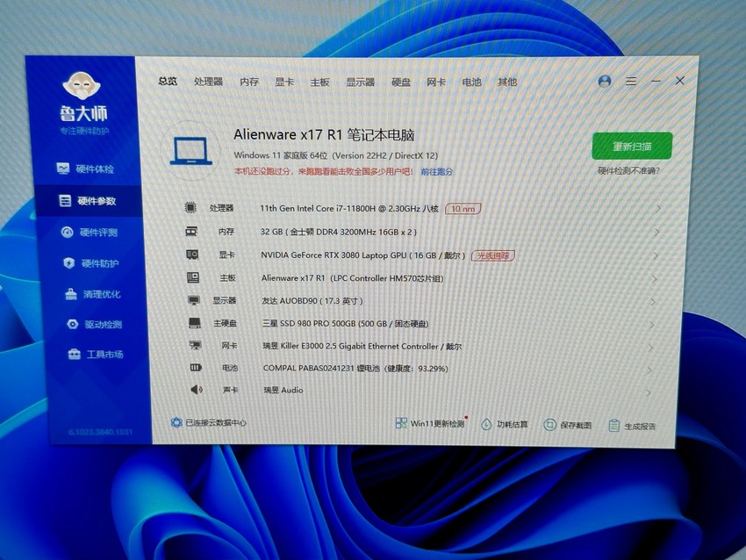The height and width of the screenshot is (560, 746).
Task: Open 硬件评测 in the sidebar
Action: [90, 233]
